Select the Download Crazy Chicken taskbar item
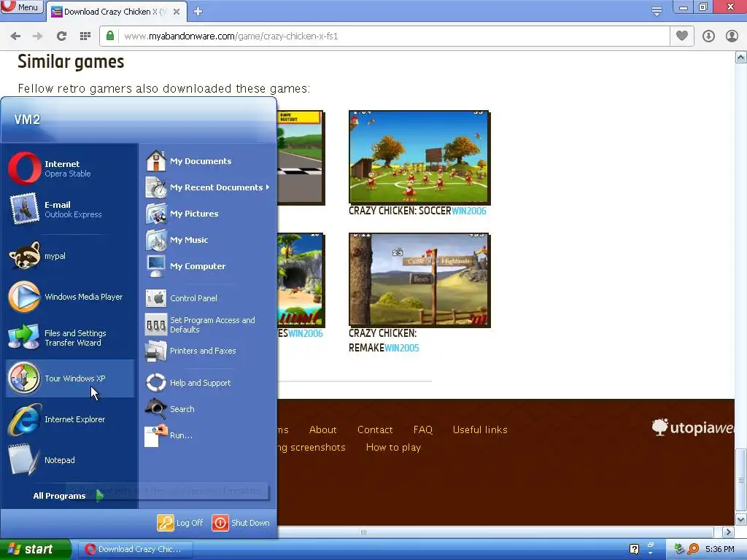This screenshot has height=560, width=747. [135, 549]
